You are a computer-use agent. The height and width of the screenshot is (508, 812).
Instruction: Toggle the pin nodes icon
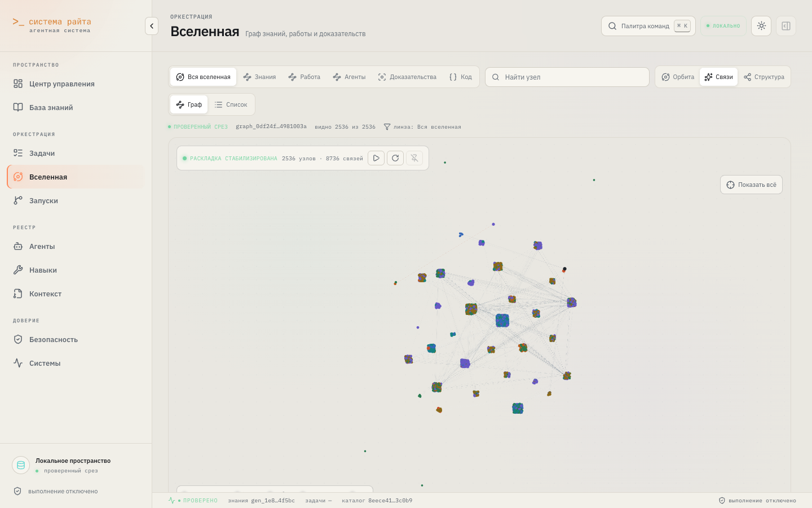414,158
